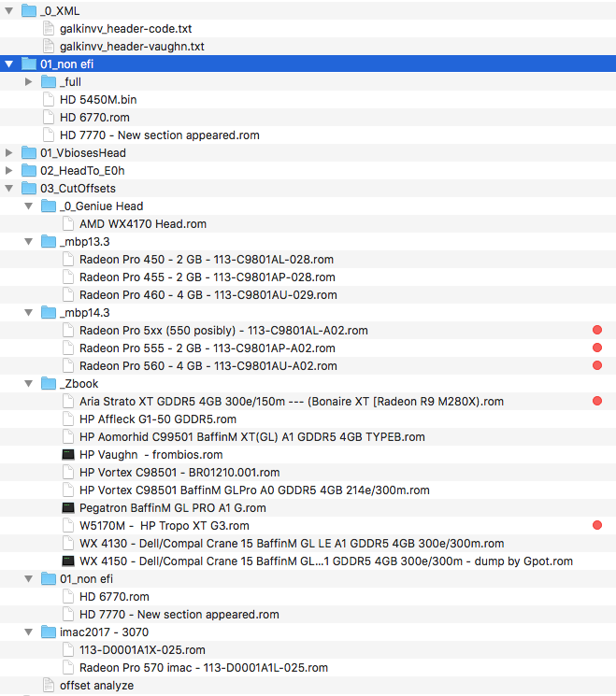The image size is (616, 696).
Task: Click the 113-D0001A1X-025.rom file icon
Action: pos(68,650)
